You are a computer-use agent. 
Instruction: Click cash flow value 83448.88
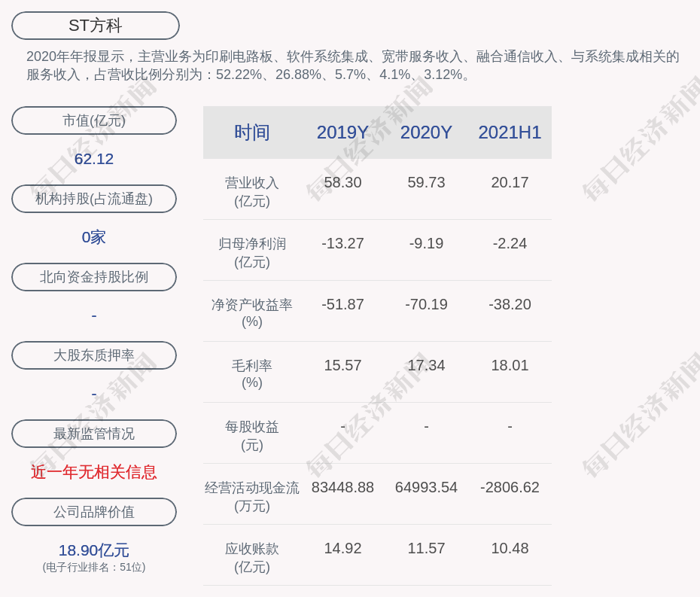[x=342, y=488]
